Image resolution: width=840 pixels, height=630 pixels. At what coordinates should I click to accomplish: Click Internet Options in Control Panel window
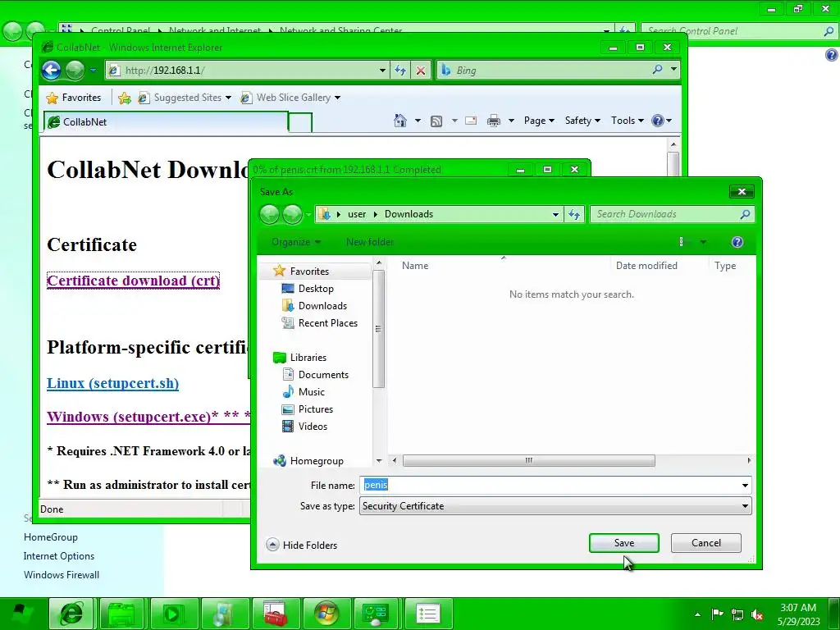click(x=59, y=556)
